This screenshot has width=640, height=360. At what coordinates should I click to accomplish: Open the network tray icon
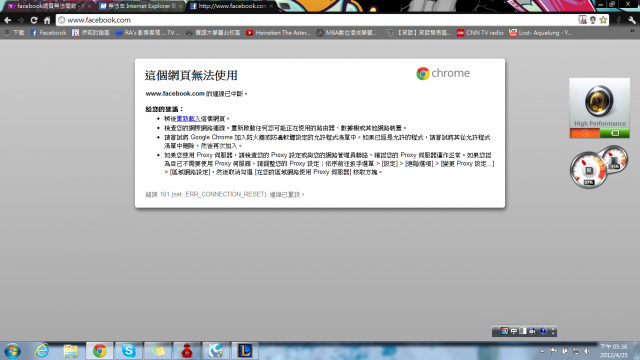tap(576, 351)
